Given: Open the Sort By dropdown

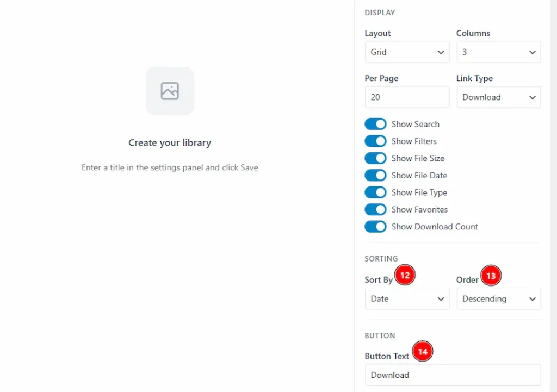Looking at the screenshot, I should coord(407,298).
